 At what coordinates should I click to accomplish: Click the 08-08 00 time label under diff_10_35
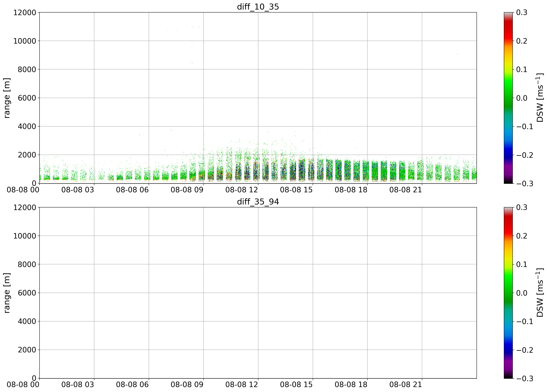23,190
